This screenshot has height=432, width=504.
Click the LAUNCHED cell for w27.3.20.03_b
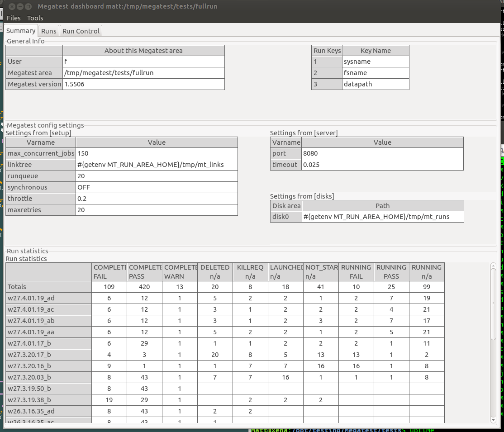tap(286, 377)
